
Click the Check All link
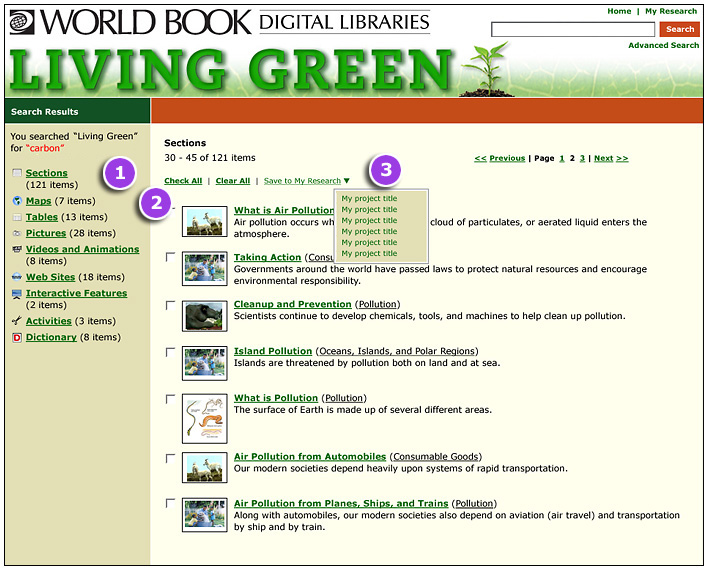183,181
